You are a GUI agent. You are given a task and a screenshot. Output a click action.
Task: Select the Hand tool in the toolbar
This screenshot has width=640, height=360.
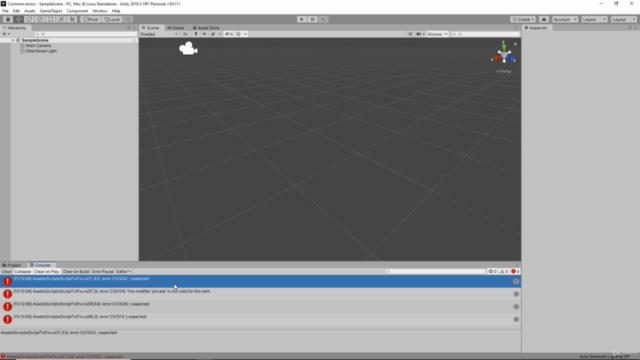[8, 19]
